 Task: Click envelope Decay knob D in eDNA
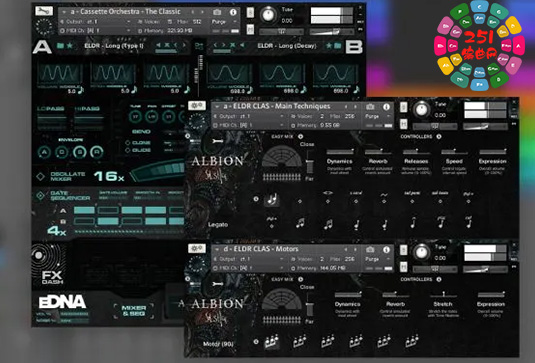tap(62, 152)
